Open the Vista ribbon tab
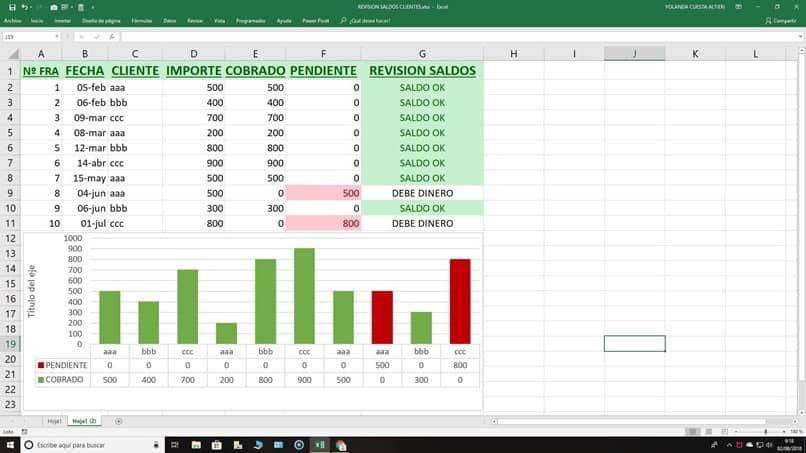 (x=219, y=21)
